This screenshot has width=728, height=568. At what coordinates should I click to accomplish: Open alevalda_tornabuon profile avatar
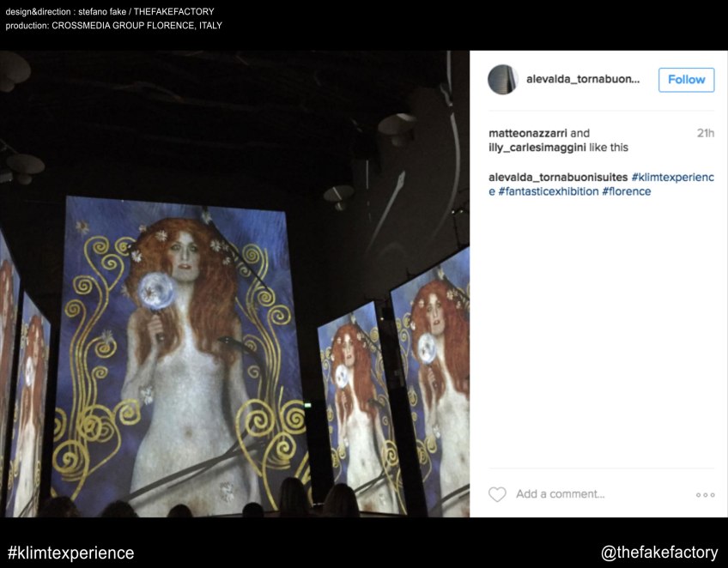point(503,79)
